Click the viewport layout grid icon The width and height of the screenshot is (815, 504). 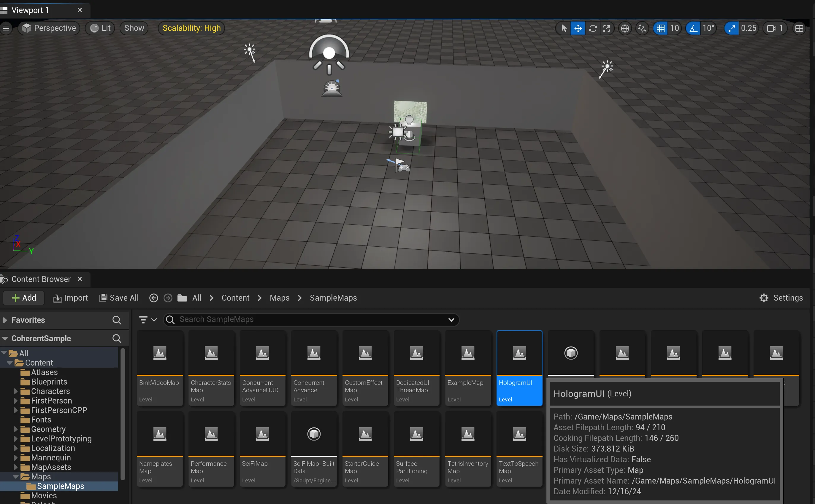tap(799, 28)
